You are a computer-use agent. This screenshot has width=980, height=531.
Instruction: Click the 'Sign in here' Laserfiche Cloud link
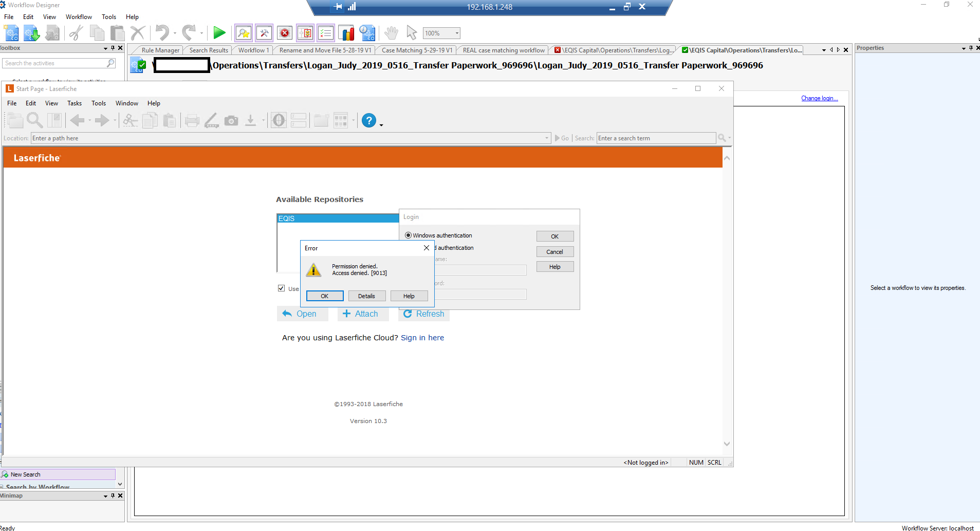(x=422, y=338)
